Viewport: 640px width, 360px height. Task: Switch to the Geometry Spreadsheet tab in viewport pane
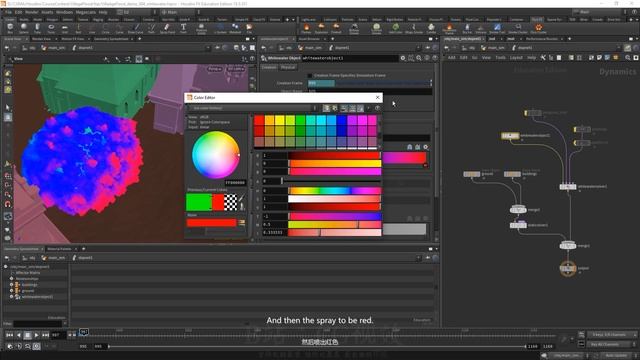(x=111, y=39)
